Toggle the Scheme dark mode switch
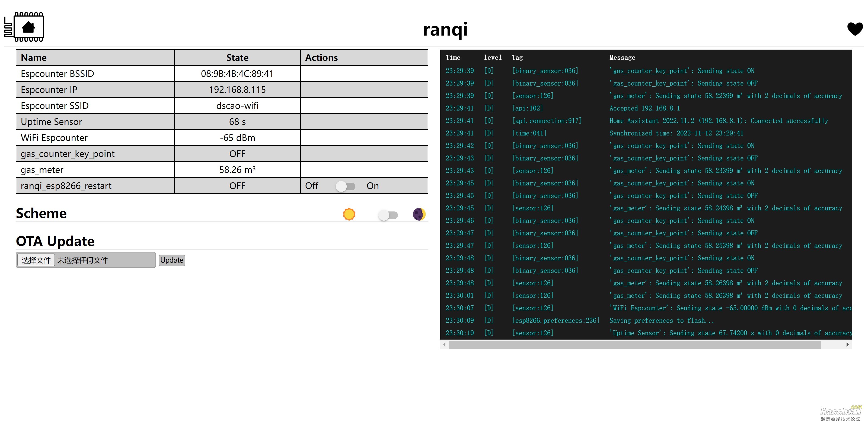 388,215
